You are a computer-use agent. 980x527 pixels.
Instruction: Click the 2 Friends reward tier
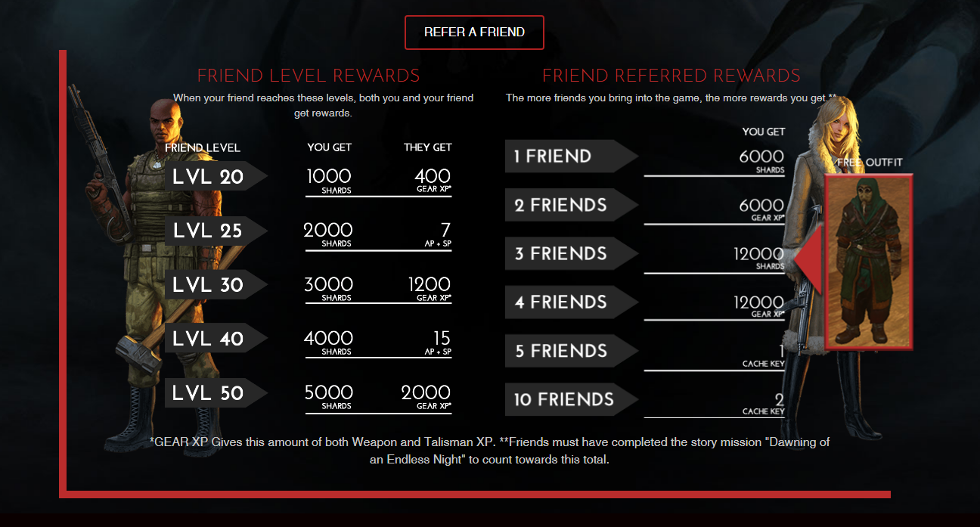(572, 205)
